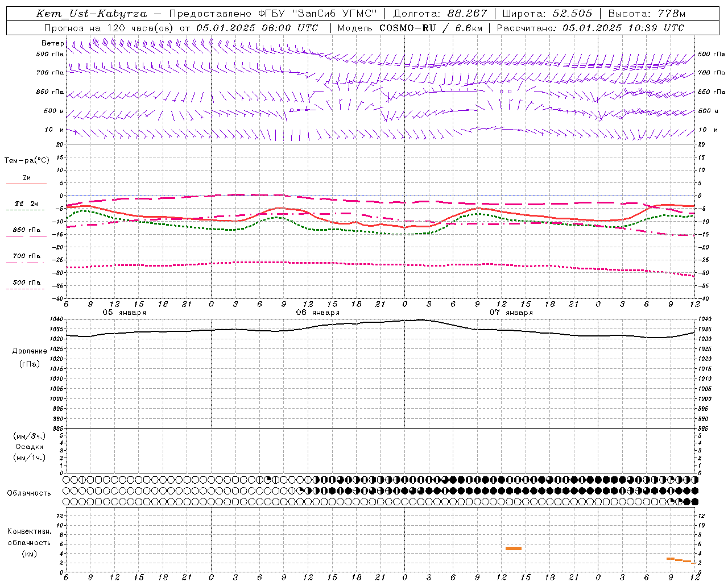
Task: Click the 07 января date label
Action: pyautogui.click(x=511, y=313)
